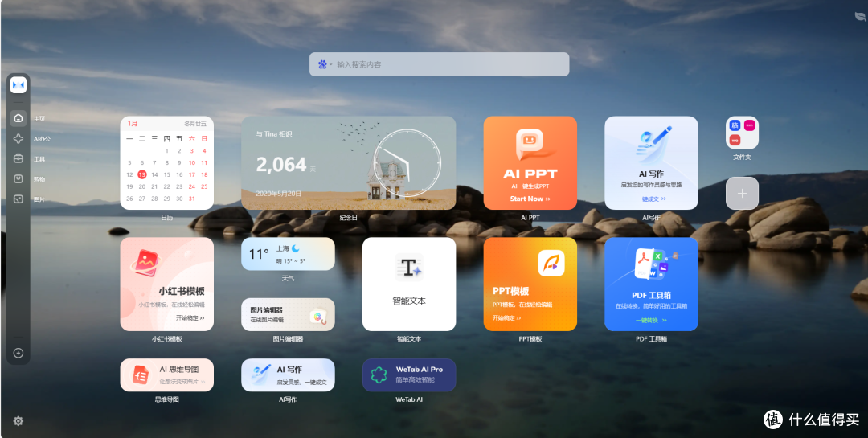
Task: Select date 25 in the calendar widget
Action: click(x=204, y=186)
